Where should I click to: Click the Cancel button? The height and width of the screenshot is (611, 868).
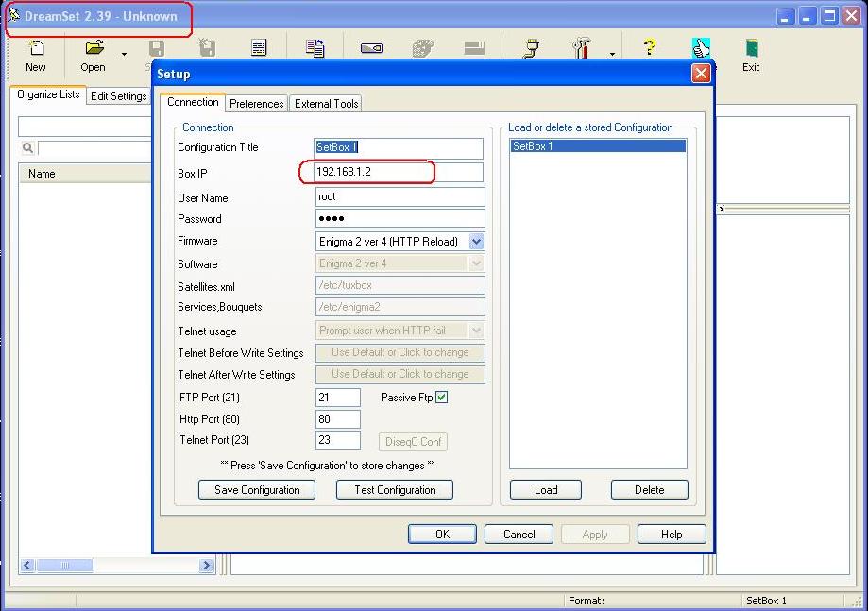pos(519,535)
